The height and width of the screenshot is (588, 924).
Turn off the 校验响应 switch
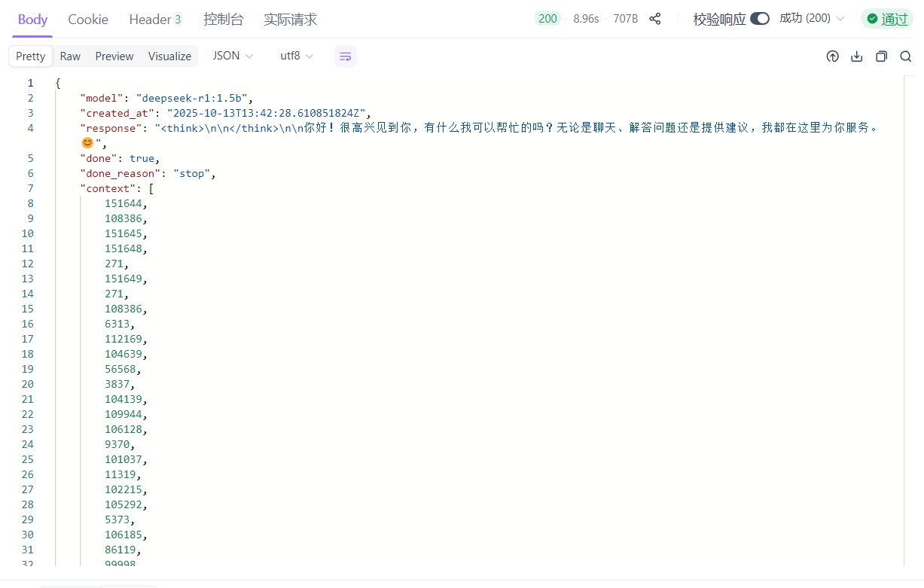point(759,19)
